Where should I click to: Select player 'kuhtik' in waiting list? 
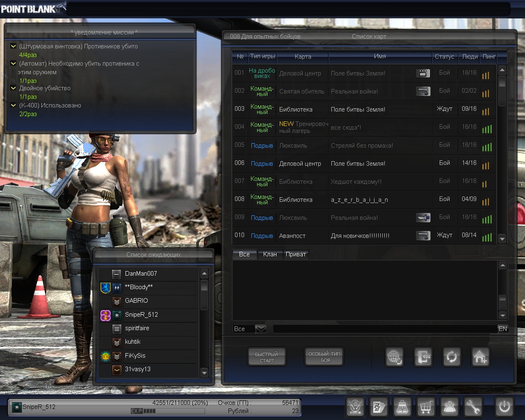pyautogui.click(x=148, y=342)
